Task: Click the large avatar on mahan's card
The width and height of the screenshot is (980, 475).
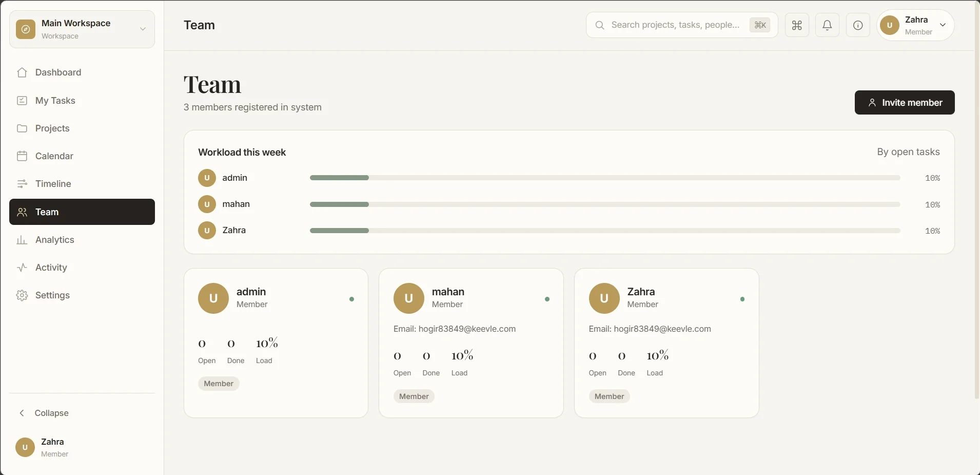Action: tap(409, 298)
